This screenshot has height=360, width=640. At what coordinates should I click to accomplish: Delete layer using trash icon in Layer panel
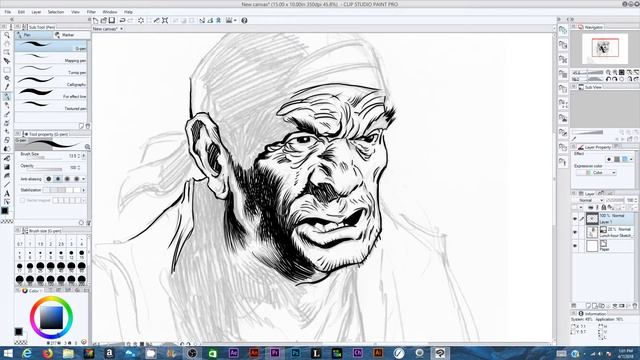pyautogui.click(x=635, y=305)
